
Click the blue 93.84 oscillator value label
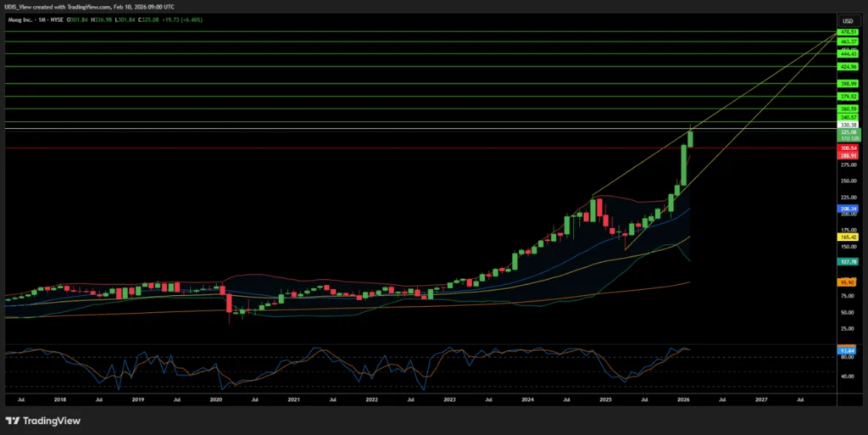(847, 351)
